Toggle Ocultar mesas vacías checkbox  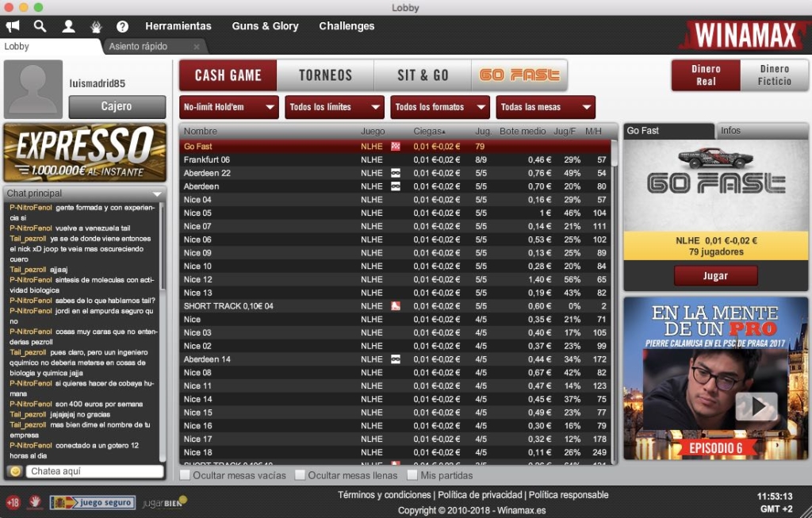pyautogui.click(x=185, y=475)
